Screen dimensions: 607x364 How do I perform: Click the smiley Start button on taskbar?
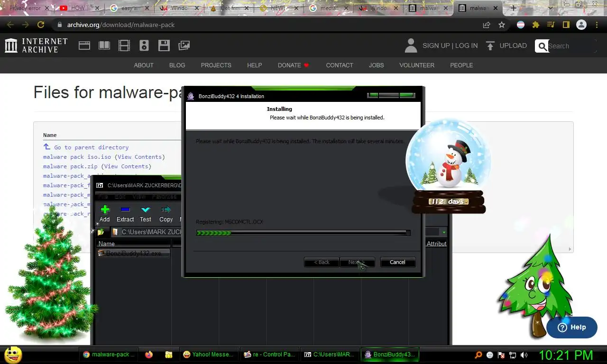coord(13,355)
